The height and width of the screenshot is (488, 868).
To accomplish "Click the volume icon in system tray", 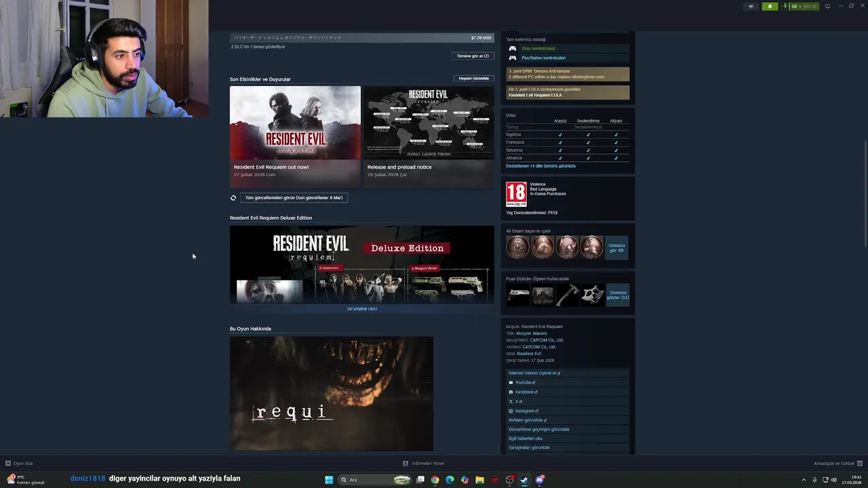I will click(833, 480).
